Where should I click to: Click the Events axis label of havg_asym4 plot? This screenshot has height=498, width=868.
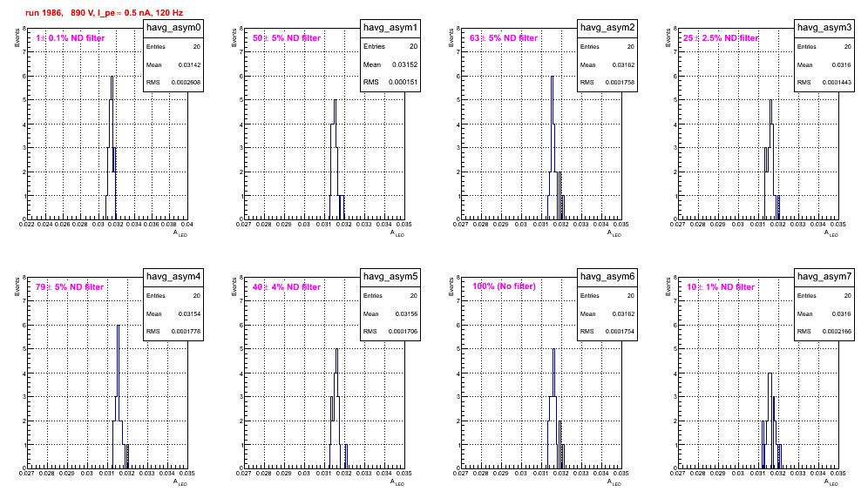(x=17, y=286)
